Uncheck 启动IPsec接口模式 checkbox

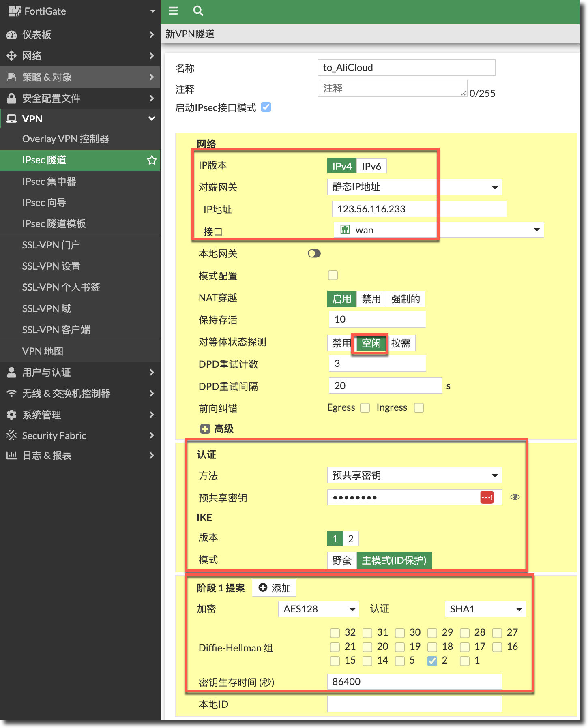pos(266,107)
